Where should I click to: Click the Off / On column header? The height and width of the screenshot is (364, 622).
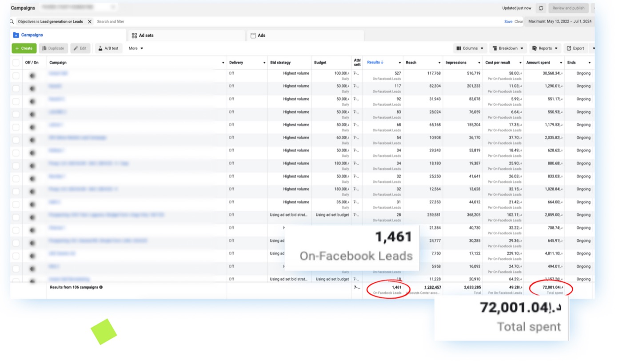32,63
